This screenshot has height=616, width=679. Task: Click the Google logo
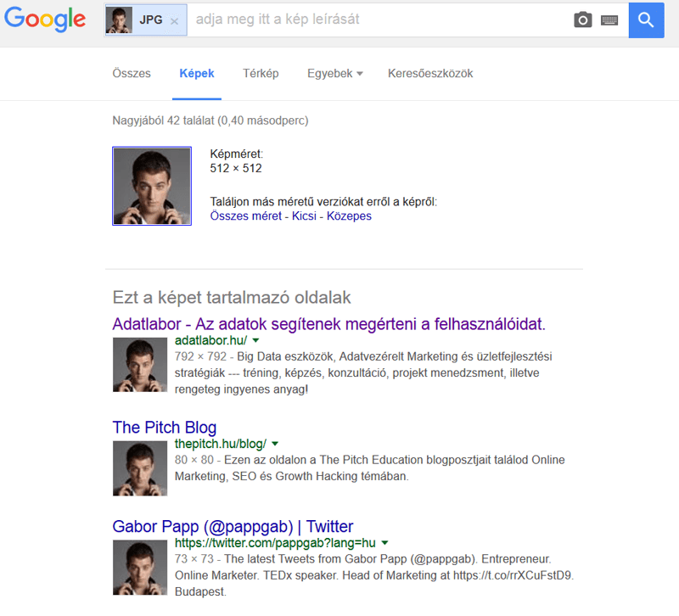pyautogui.click(x=45, y=20)
